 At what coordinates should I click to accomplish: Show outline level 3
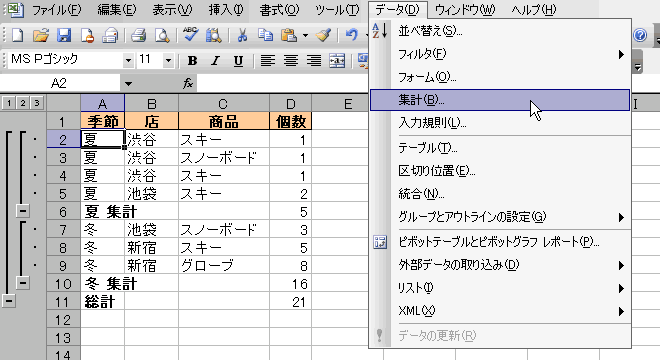click(x=37, y=103)
